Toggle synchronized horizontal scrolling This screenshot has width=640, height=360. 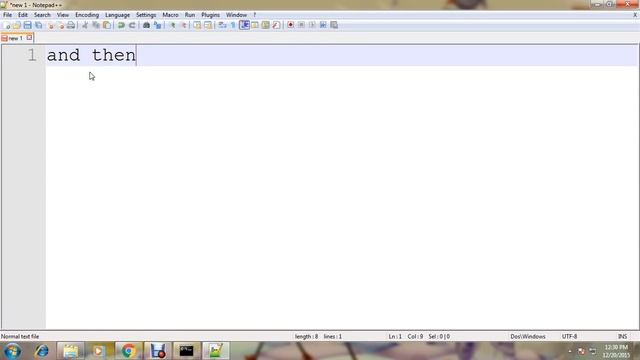click(208, 25)
